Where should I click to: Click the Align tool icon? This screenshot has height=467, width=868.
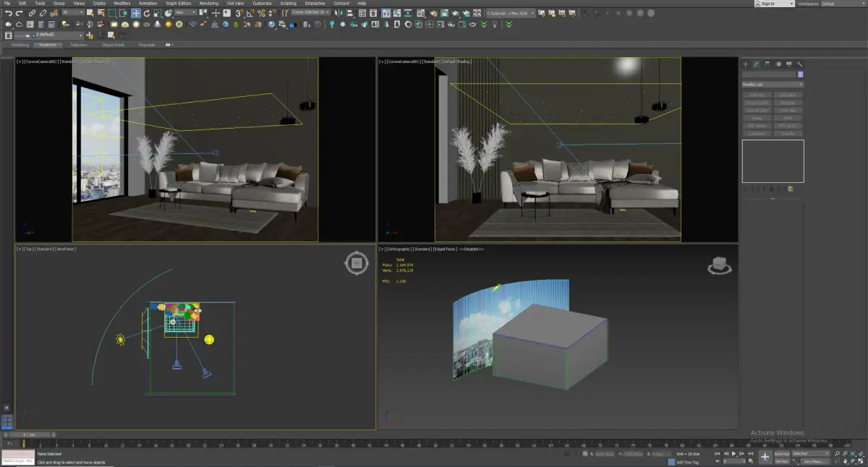(x=349, y=13)
